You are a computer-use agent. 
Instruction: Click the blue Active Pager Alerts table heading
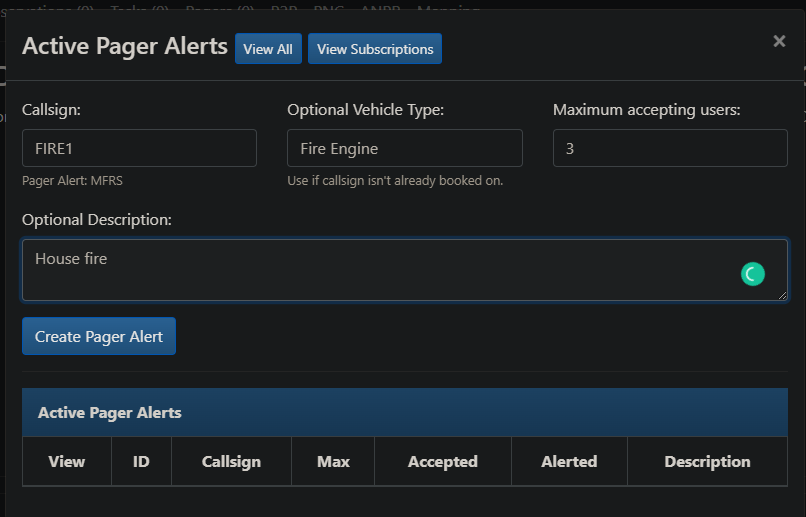[x=110, y=413]
